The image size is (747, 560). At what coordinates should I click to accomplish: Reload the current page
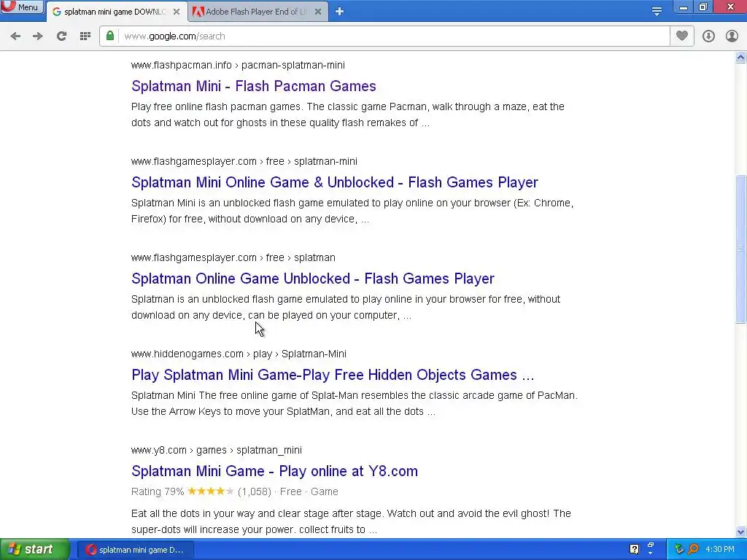pyautogui.click(x=61, y=36)
